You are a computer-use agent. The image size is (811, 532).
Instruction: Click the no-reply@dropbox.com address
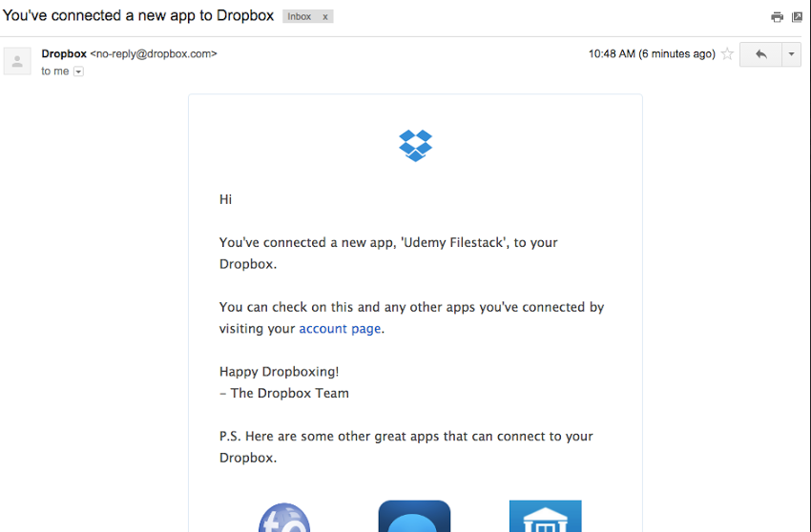(154, 53)
